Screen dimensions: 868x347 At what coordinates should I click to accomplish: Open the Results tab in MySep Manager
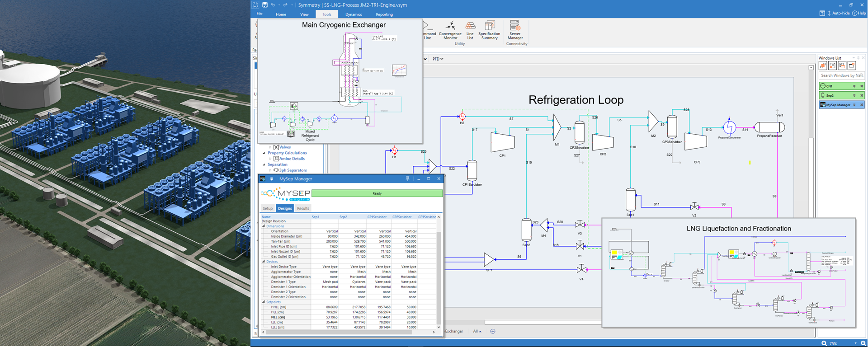click(x=303, y=208)
